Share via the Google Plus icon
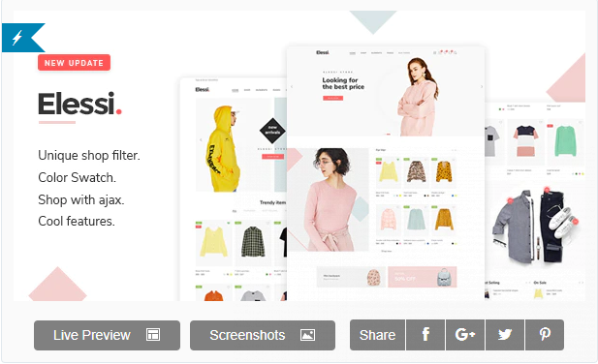 [465, 335]
